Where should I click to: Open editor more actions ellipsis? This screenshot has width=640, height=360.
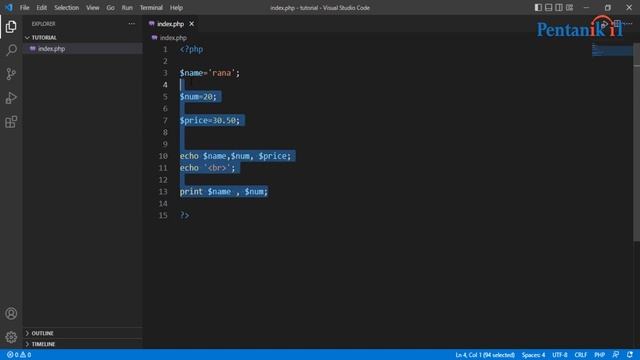tap(629, 24)
